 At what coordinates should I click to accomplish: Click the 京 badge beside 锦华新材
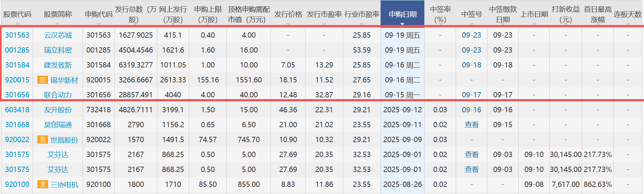(x=42, y=80)
